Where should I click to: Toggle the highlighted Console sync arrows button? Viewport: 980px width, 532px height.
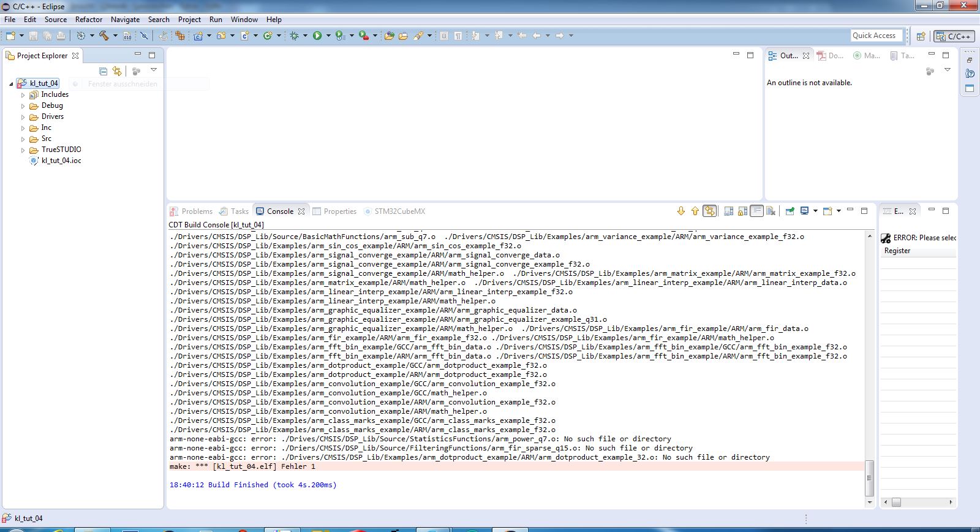(709, 211)
